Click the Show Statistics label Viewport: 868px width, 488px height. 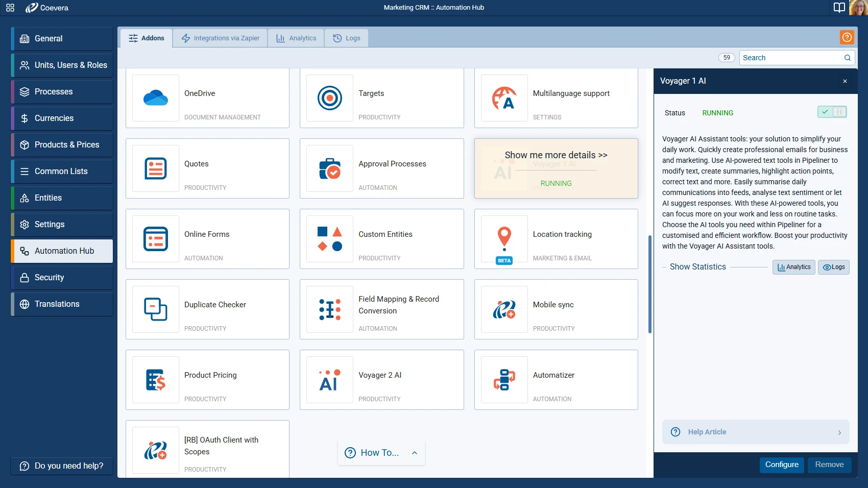click(697, 267)
